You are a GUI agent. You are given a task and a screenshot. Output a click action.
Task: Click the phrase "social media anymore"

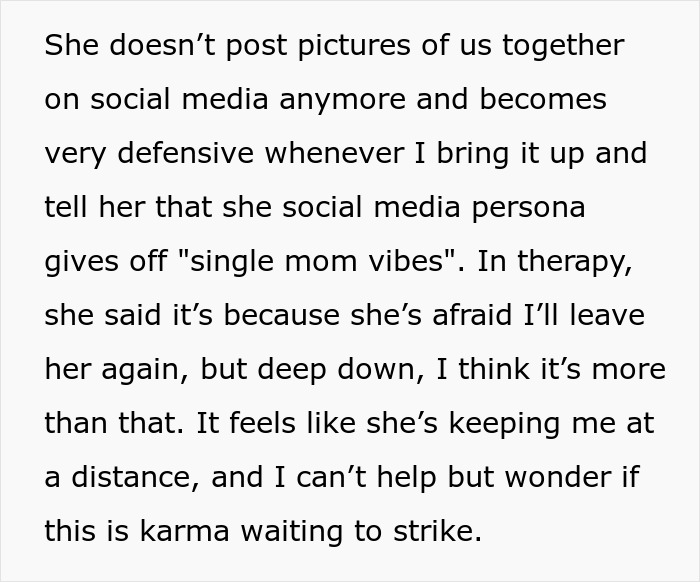pos(226,100)
